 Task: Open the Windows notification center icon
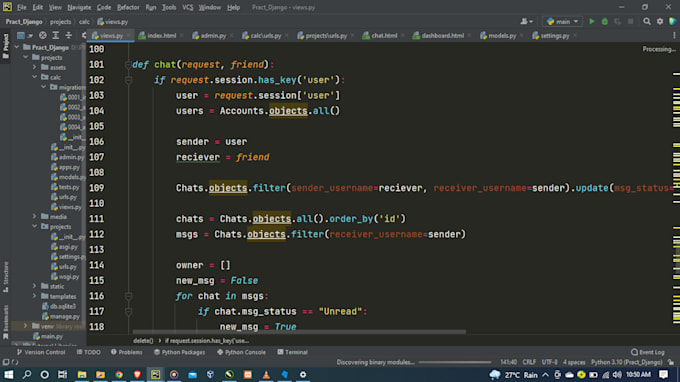click(663, 375)
